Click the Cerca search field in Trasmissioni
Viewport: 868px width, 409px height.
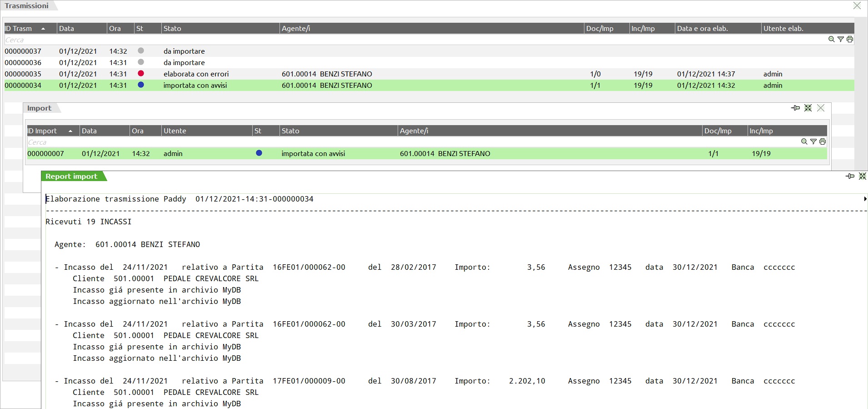(182, 40)
